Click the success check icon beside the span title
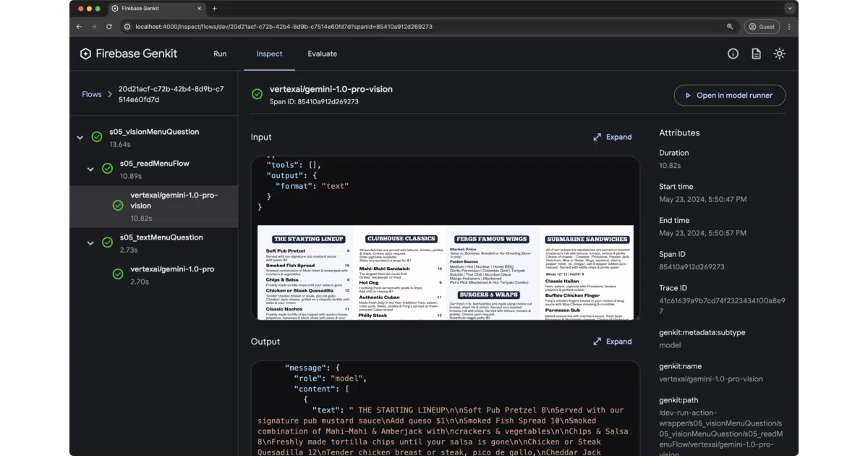This screenshot has height=456, width=868. (257, 94)
